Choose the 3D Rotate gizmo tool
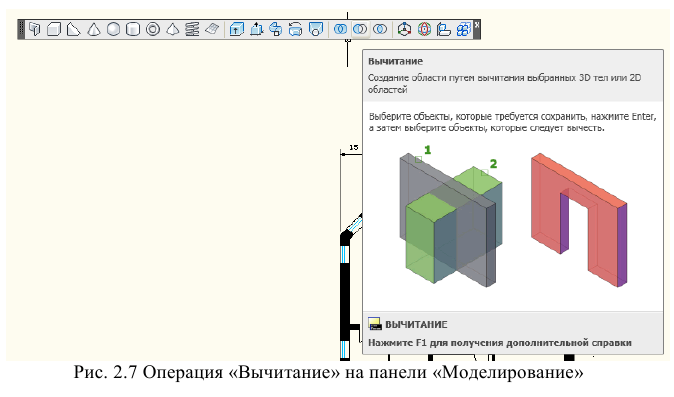The height and width of the screenshot is (397, 674). coord(424,29)
